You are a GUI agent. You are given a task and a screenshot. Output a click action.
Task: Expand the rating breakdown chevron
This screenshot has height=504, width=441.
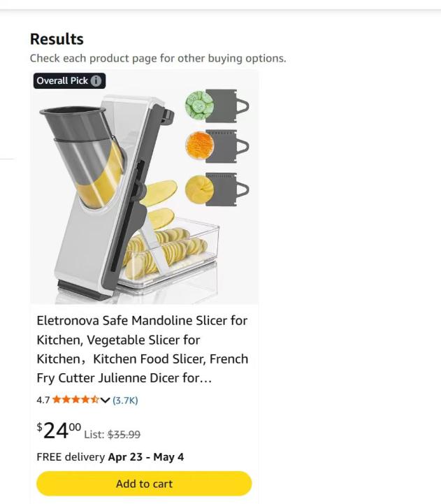coord(106,401)
